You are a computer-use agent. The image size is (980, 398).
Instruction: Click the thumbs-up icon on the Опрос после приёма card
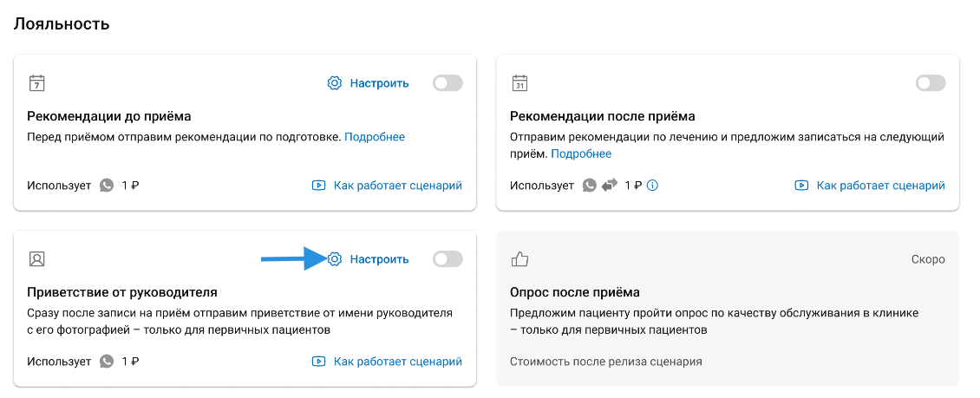coord(519,258)
